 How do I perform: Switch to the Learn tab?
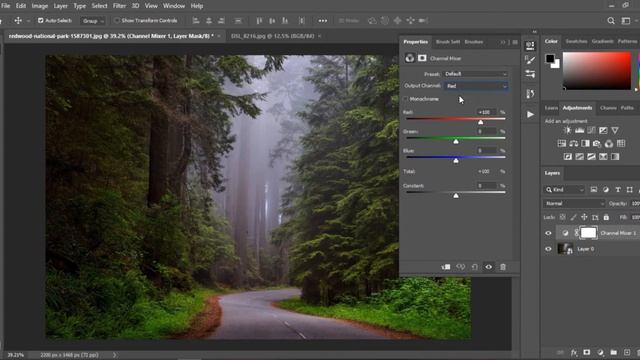pos(551,108)
